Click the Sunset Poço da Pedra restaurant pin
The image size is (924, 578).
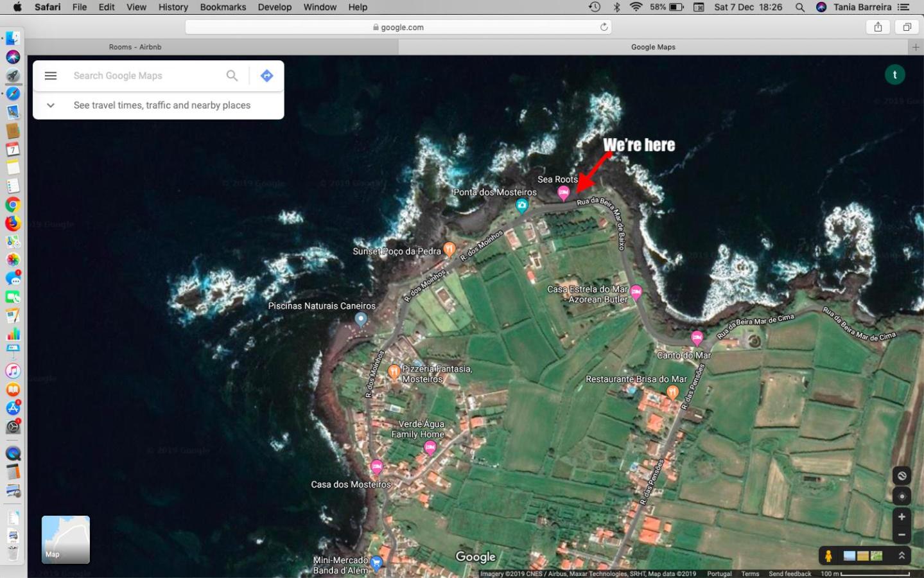pos(449,249)
